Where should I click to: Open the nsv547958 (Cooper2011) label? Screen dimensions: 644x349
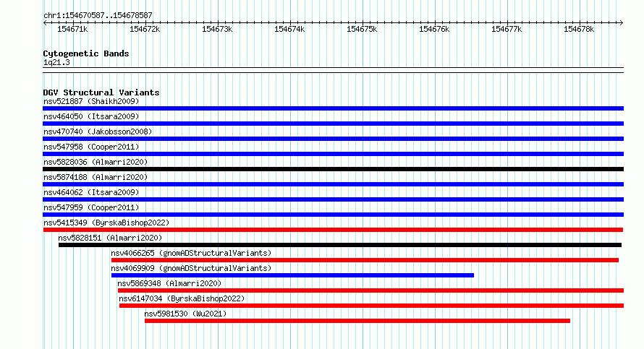[x=91, y=147]
